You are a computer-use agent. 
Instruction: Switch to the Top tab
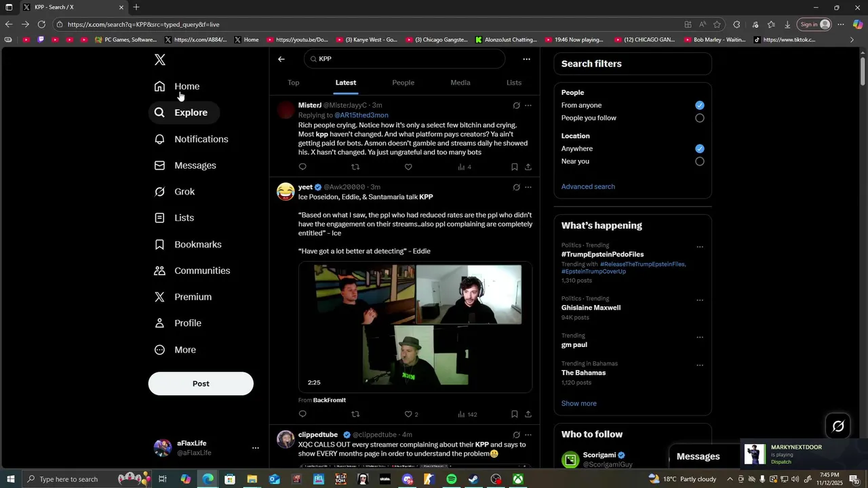pos(294,83)
